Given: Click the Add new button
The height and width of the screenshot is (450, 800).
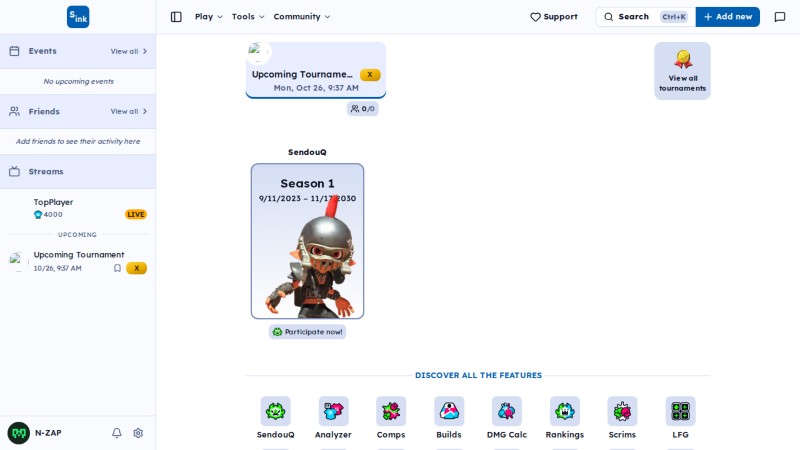Looking at the screenshot, I should pyautogui.click(x=728, y=17).
